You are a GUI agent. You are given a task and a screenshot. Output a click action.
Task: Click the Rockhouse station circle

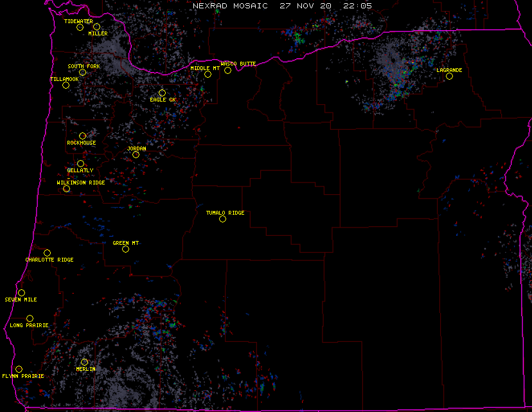(x=83, y=136)
